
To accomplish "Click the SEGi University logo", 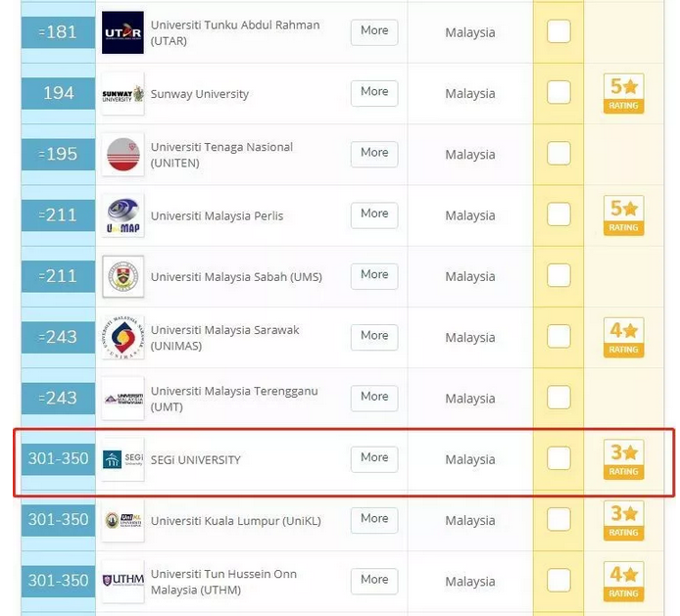I will tap(122, 459).
